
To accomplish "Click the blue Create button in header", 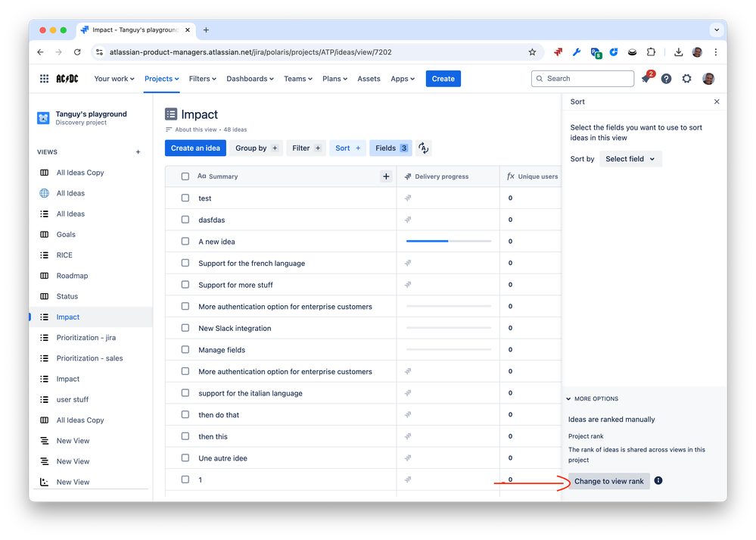I will (443, 79).
